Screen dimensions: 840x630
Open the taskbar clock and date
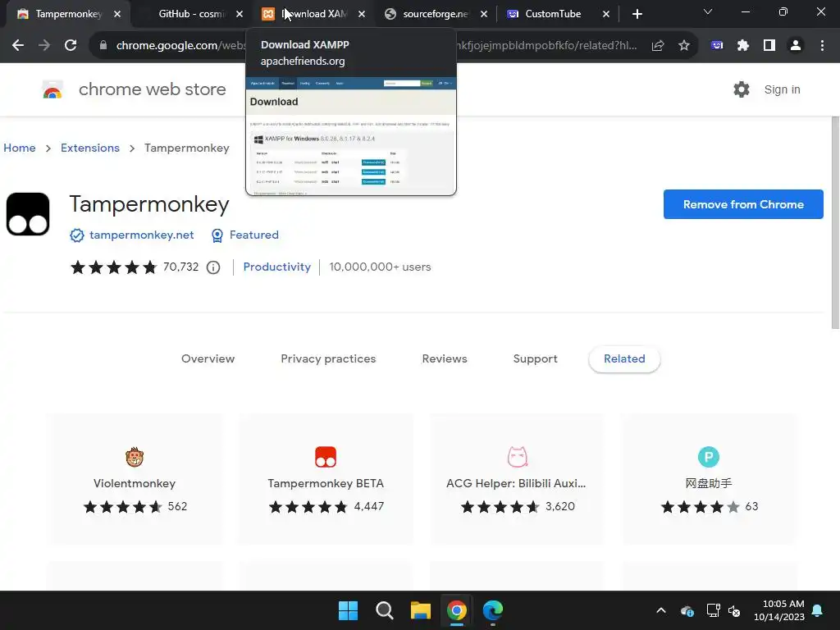coord(779,610)
